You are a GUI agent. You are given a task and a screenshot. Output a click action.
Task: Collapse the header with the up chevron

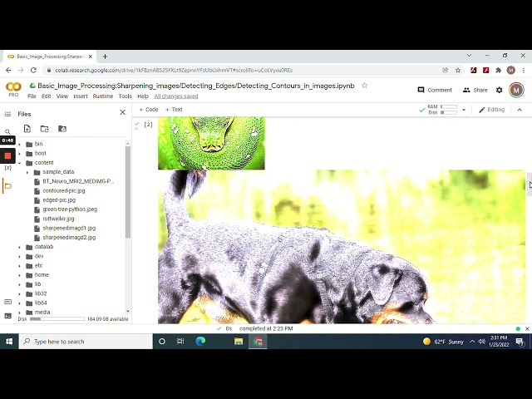520,110
